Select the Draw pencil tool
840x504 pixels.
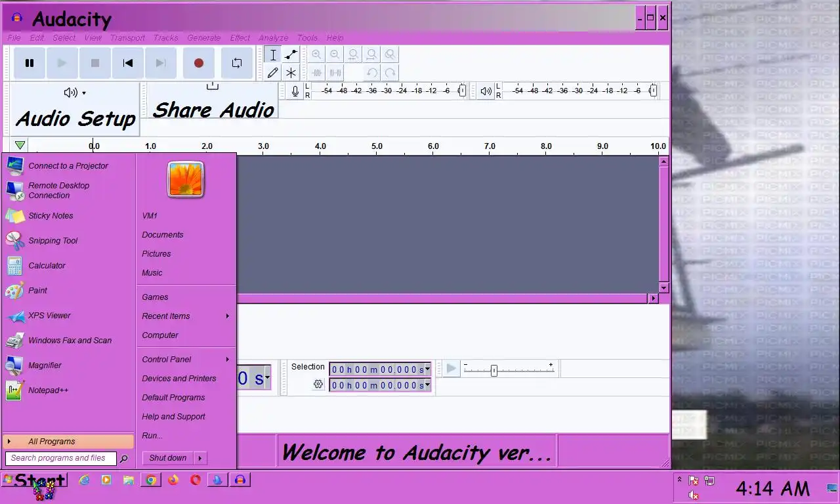(x=273, y=73)
